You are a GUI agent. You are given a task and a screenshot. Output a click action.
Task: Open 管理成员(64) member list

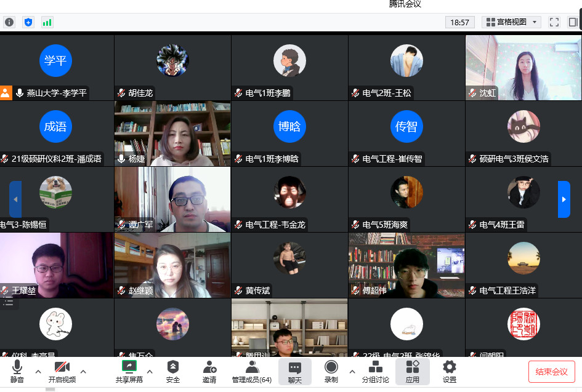pos(251,372)
